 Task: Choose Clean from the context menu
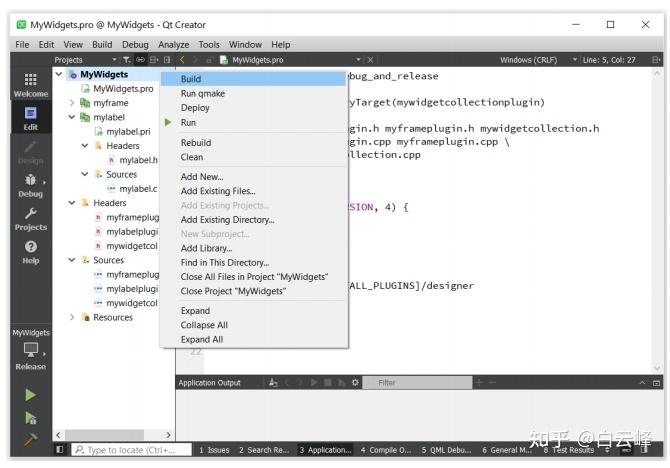[254, 157]
